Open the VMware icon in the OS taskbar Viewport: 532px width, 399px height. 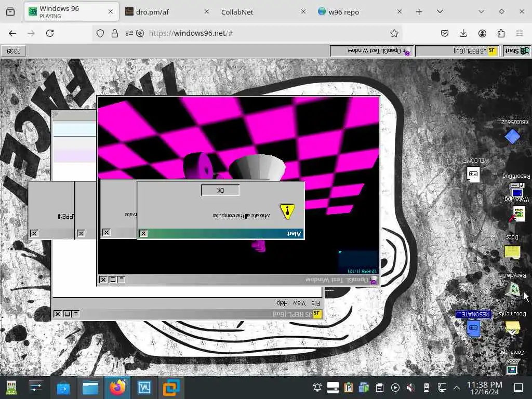(171, 388)
